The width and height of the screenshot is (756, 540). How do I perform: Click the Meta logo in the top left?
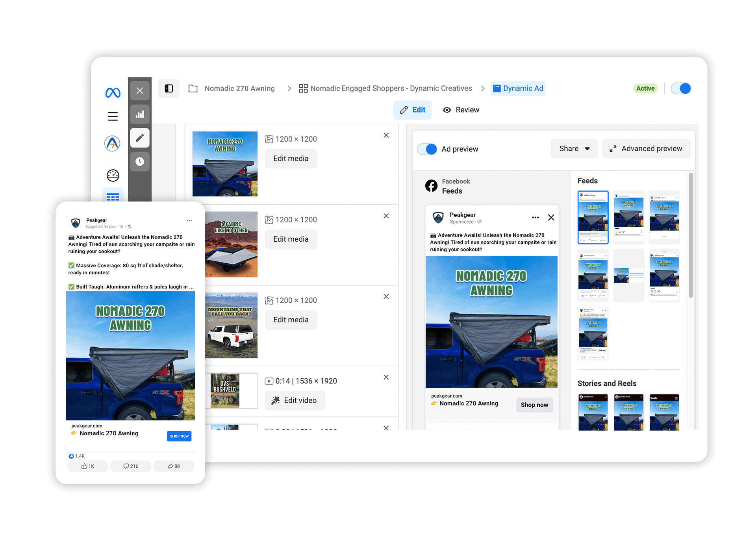coord(113,92)
